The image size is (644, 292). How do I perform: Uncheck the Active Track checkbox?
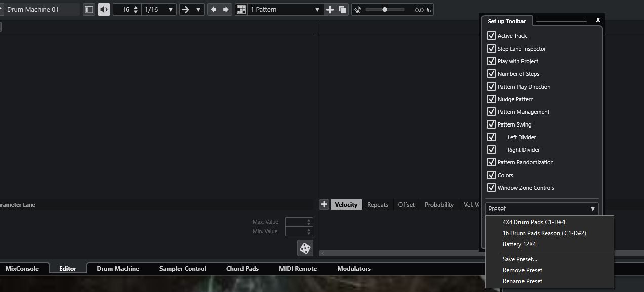pyautogui.click(x=491, y=36)
